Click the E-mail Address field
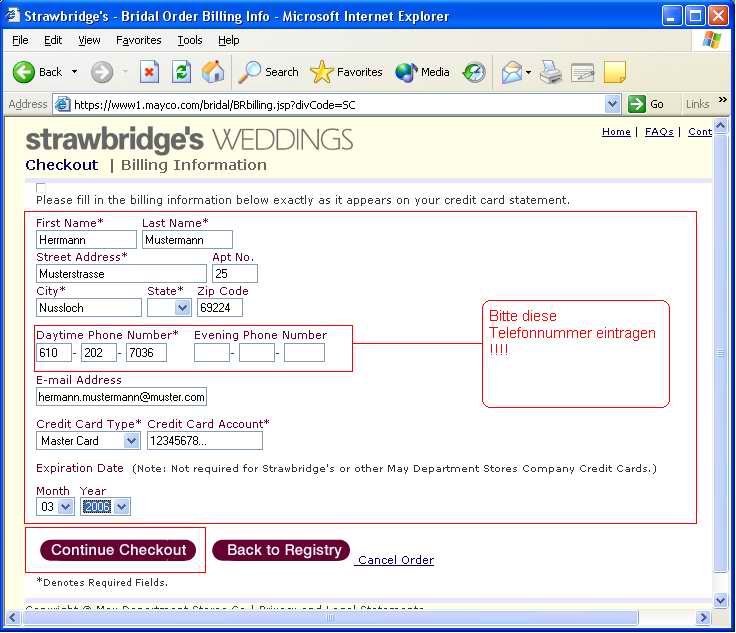The image size is (736, 633). click(x=121, y=397)
